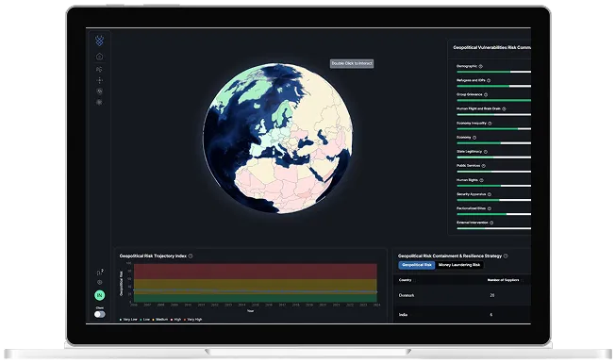Click the Human Rights progress bar

coord(494,186)
